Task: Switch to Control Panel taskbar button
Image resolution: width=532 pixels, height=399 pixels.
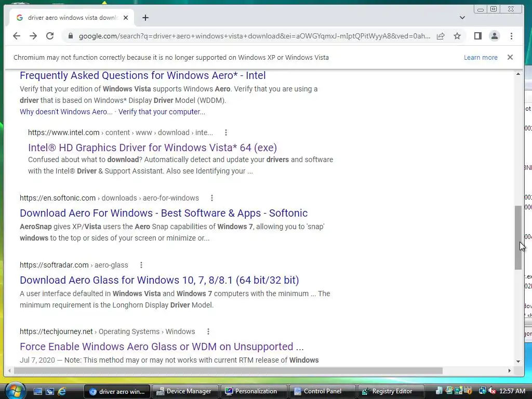Action: [322, 391]
